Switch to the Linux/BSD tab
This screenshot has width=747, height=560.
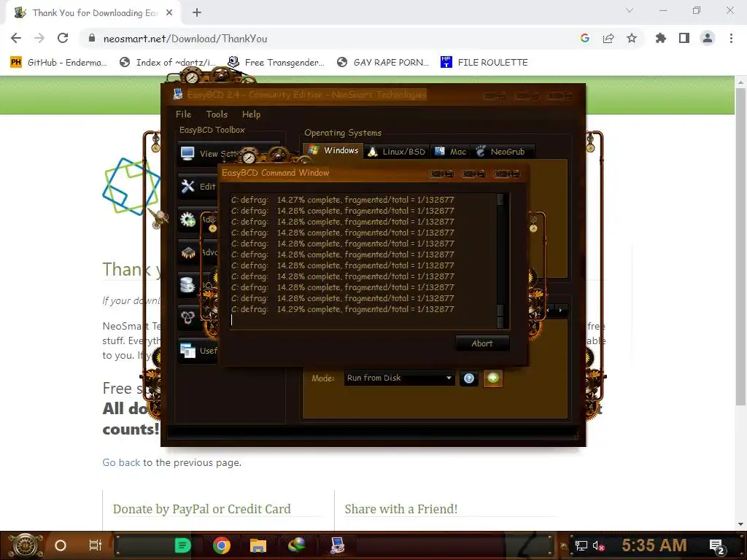(397, 152)
